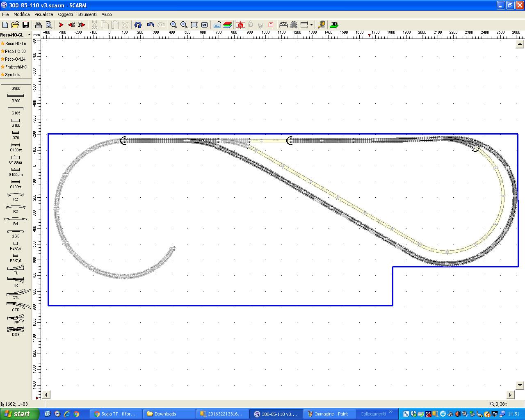
Task: Click the Zoom to fit icon
Action: (194, 25)
